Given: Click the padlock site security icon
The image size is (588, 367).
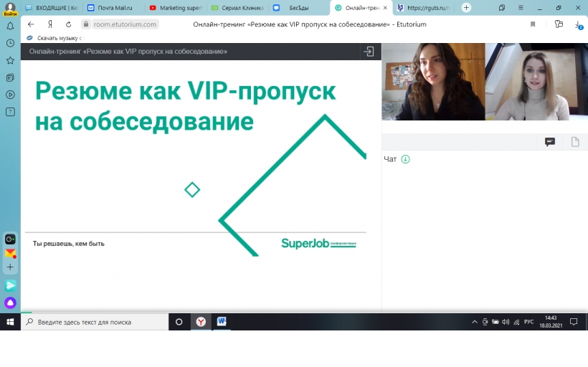Looking at the screenshot, I should click(x=86, y=24).
